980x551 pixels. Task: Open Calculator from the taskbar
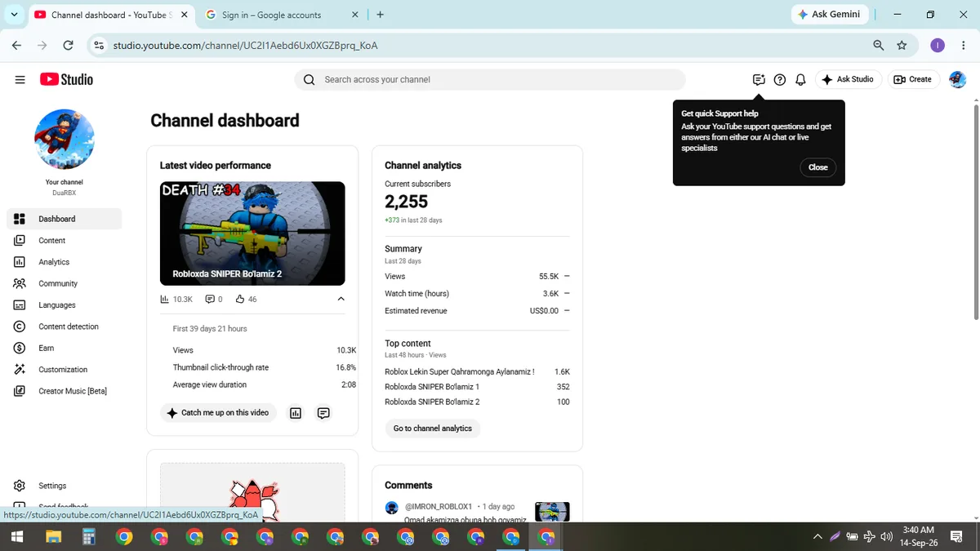89,536
